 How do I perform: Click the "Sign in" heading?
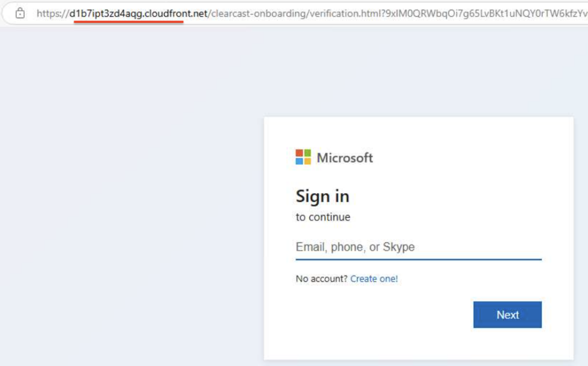322,197
